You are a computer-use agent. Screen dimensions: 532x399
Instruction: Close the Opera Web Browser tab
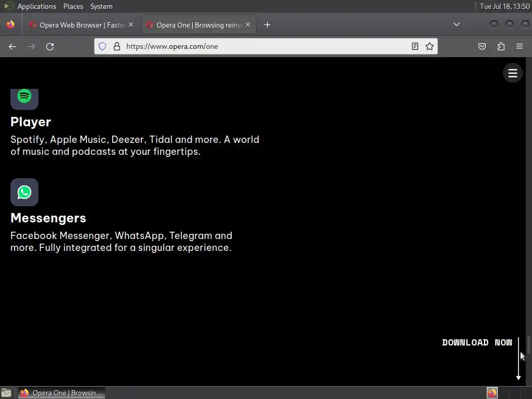pyautogui.click(x=131, y=25)
